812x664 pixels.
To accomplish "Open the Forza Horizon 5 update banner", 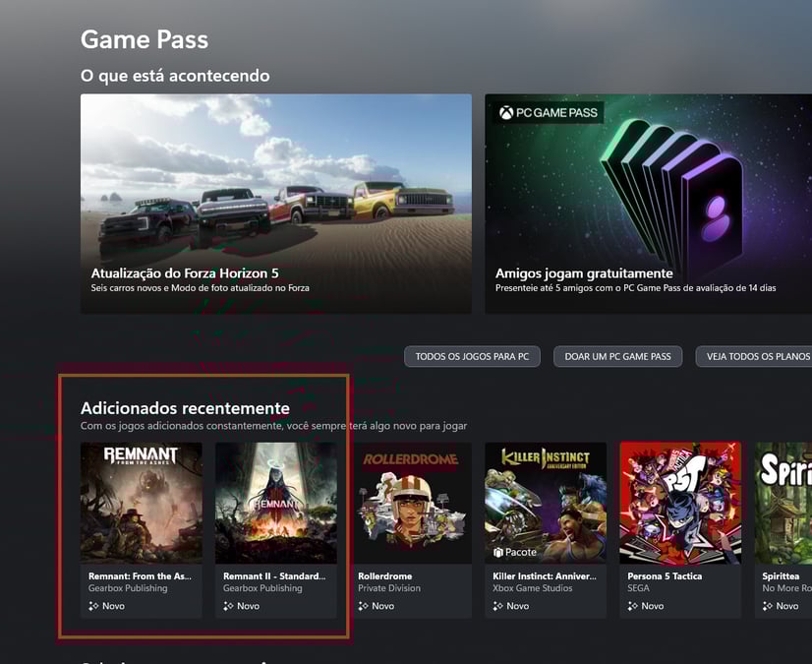I will pos(276,204).
